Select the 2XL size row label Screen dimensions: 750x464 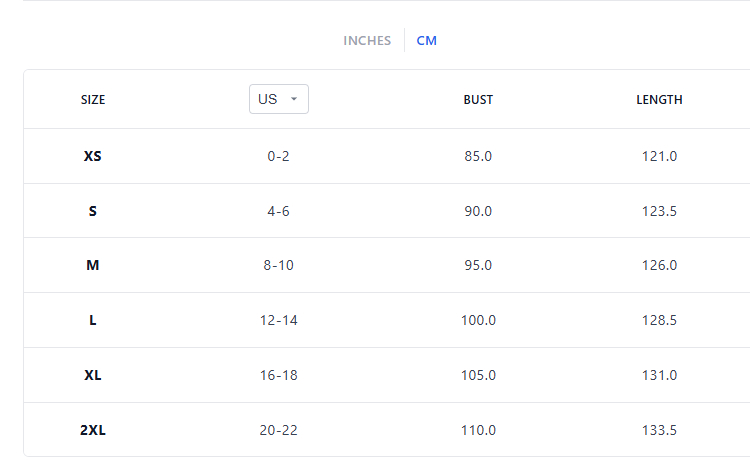click(93, 430)
